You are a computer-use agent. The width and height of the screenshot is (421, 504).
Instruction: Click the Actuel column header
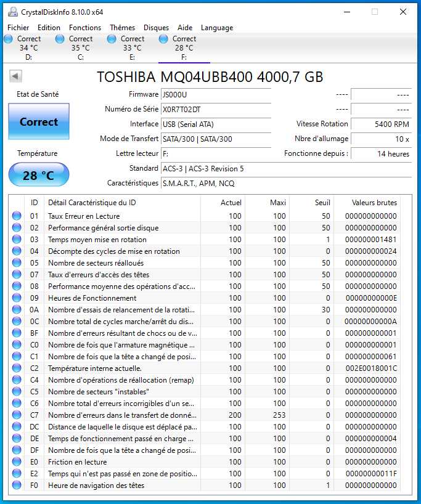tap(223, 203)
